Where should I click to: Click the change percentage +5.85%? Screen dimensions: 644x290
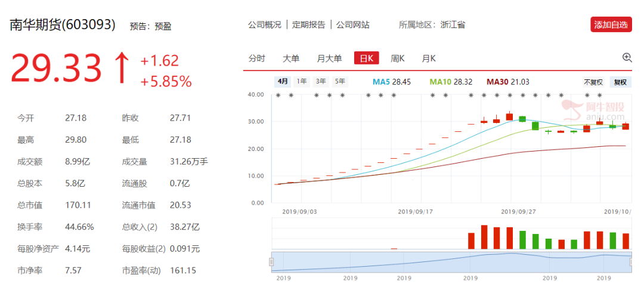[x=166, y=82]
